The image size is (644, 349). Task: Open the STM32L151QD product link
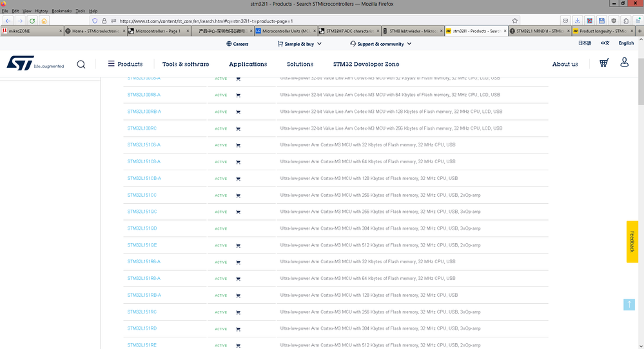pyautogui.click(x=142, y=228)
